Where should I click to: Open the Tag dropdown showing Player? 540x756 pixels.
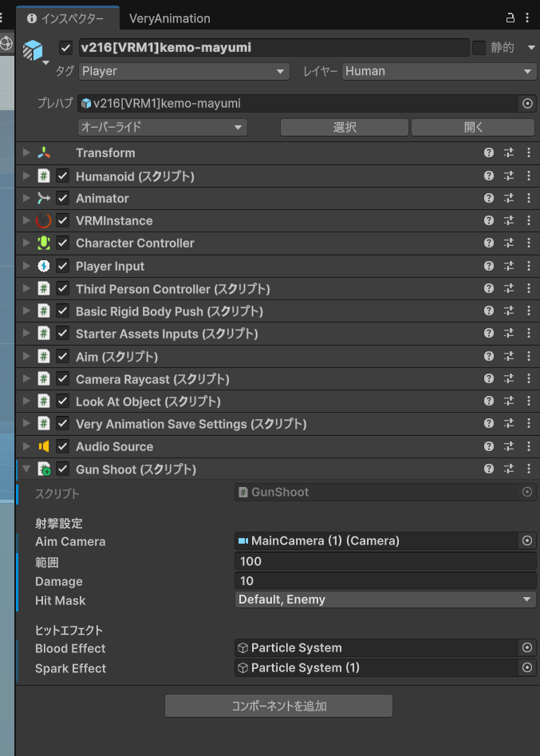click(x=183, y=71)
